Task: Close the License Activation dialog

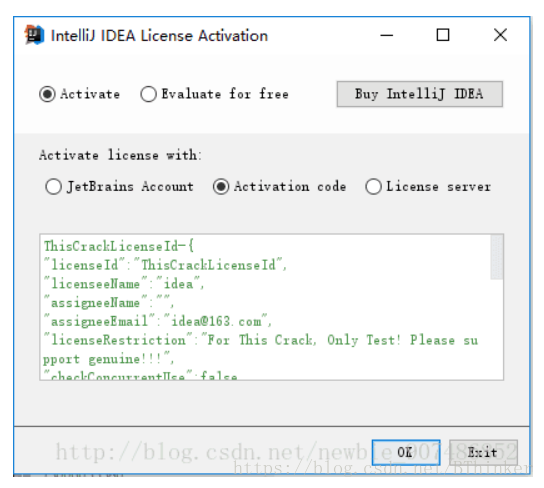Action: tap(500, 35)
